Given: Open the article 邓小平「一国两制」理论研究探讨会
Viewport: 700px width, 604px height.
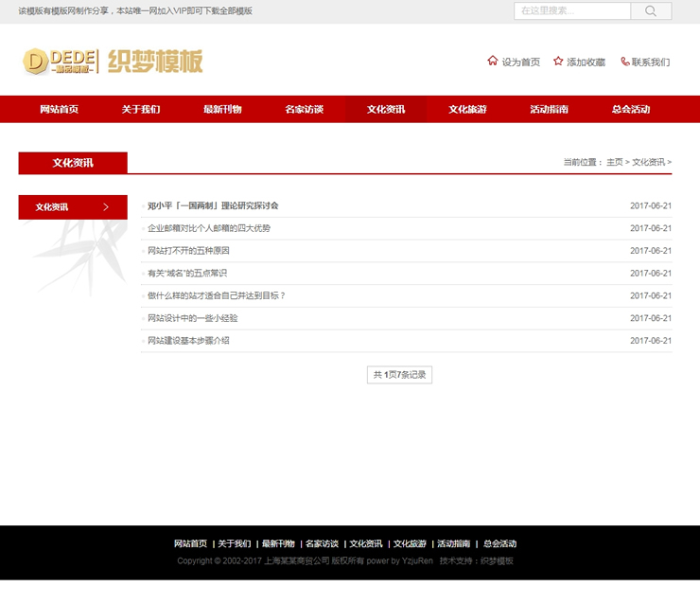Looking at the screenshot, I should [x=213, y=205].
